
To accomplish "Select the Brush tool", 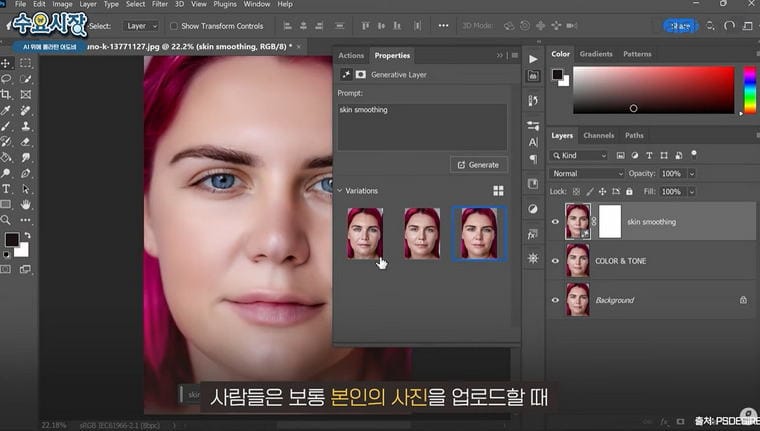I will (x=6, y=126).
